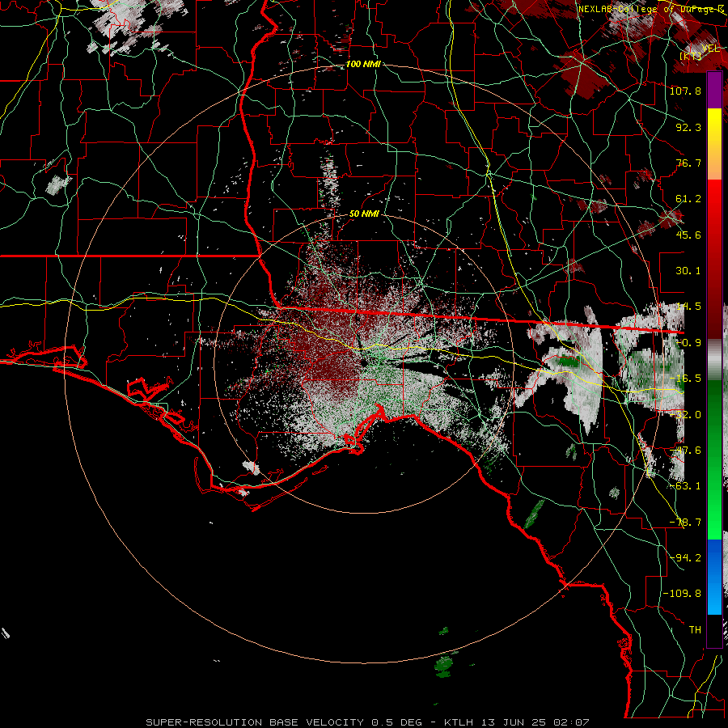
Task: Pick the dark green color bar segment
Action: [x=714, y=418]
